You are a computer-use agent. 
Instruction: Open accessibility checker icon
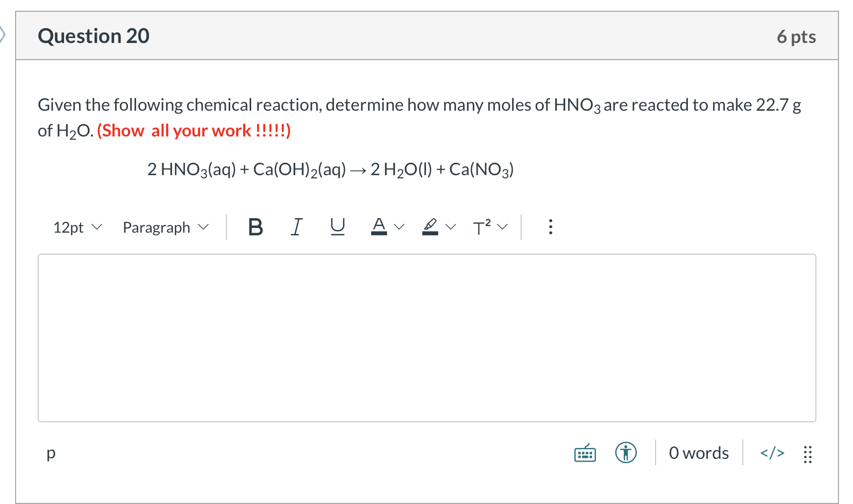point(625,452)
